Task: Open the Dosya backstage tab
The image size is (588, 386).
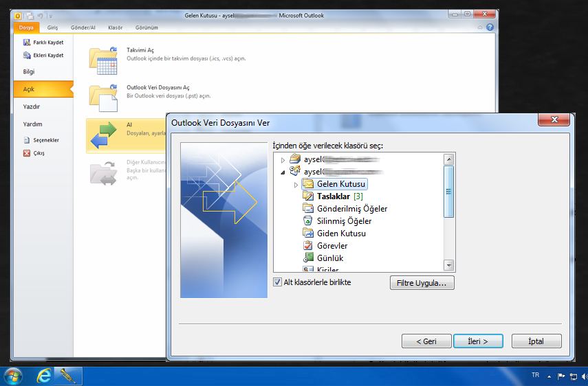Action: tap(26, 27)
